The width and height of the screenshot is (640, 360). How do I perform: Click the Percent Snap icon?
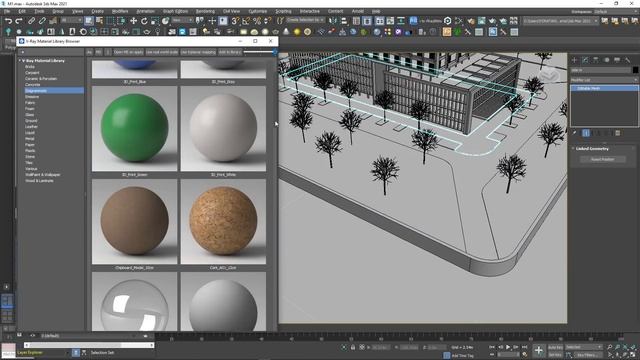click(257, 21)
